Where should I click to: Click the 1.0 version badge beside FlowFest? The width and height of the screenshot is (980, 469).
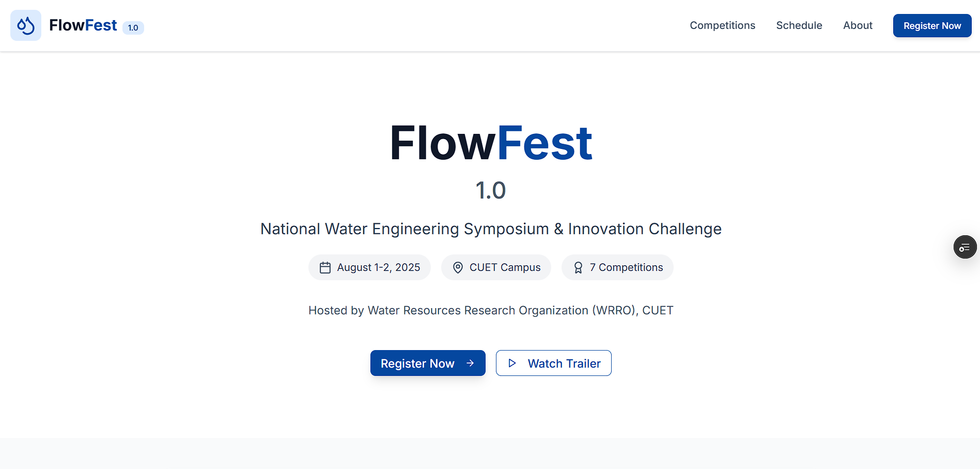(133, 28)
